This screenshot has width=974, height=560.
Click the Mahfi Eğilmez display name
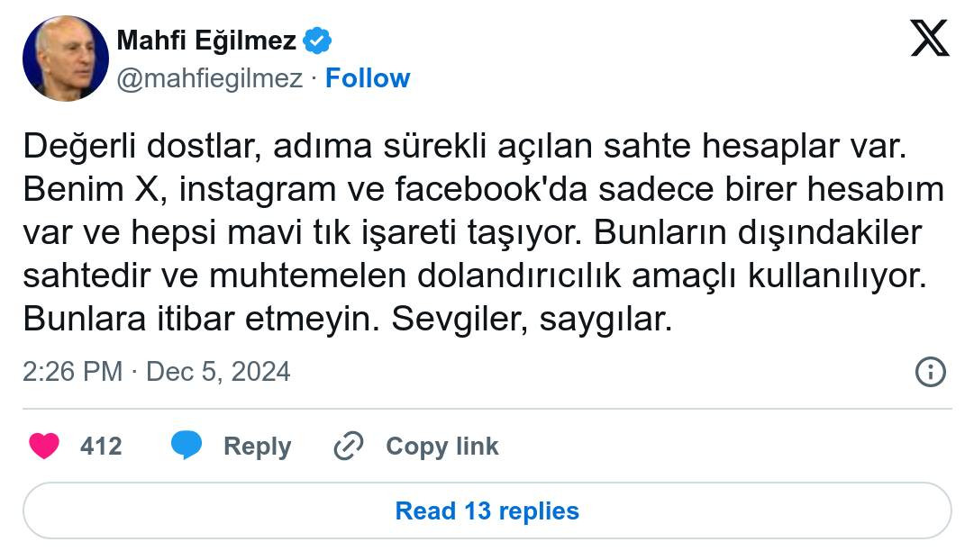click(206, 41)
